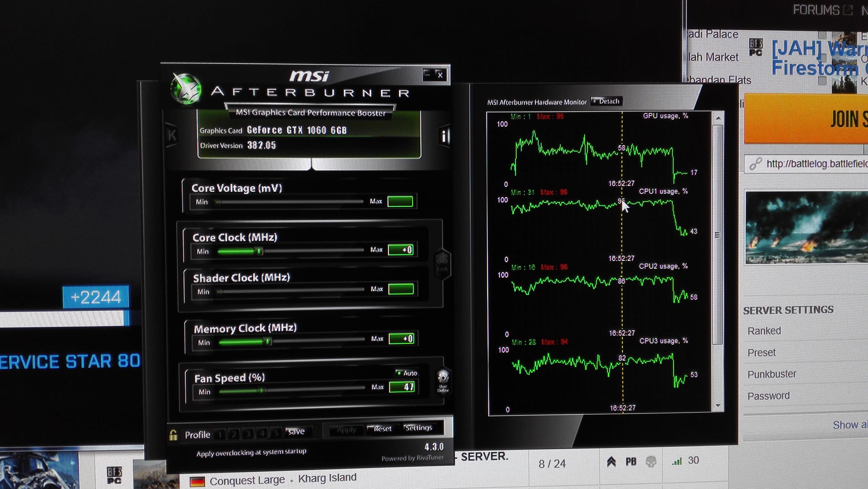The width and height of the screenshot is (868, 489).
Task: Toggle the core/shader clock Link icon
Action: pos(442,264)
